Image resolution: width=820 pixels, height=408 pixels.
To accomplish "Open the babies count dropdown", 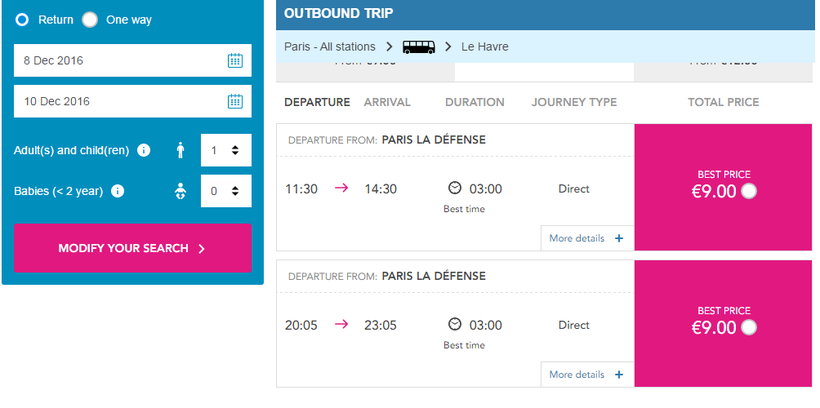I will [225, 190].
